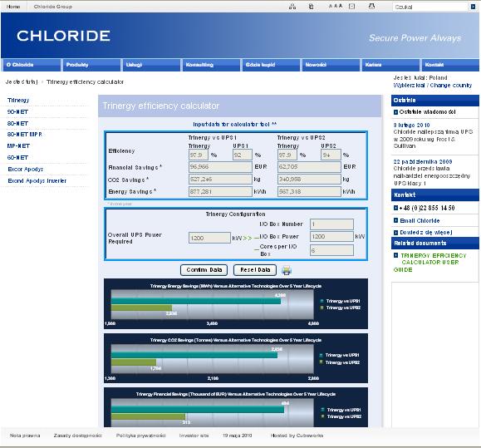Image resolution: width=481 pixels, height=448 pixels.
Task: Click Overall UPS Power Required field
Action: click(209, 238)
